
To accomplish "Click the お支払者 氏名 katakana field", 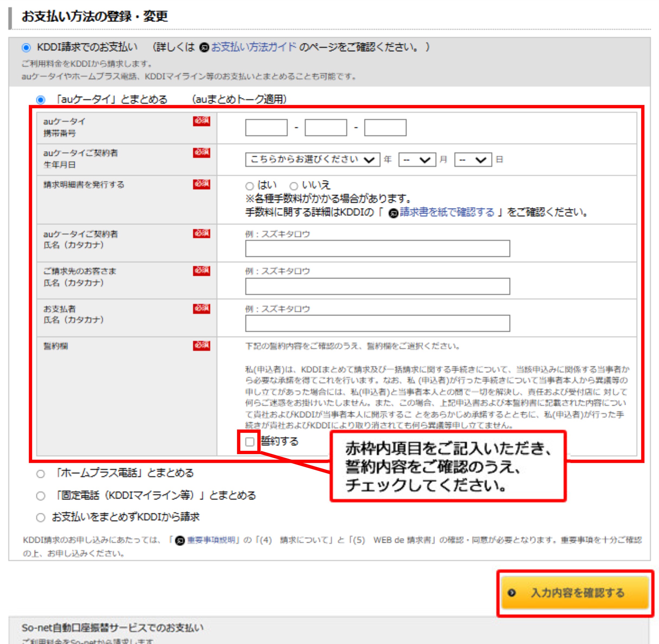I will (x=378, y=323).
